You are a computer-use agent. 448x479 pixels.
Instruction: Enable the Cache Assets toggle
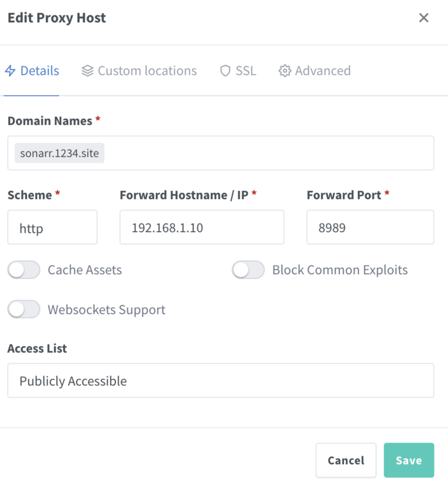click(24, 270)
